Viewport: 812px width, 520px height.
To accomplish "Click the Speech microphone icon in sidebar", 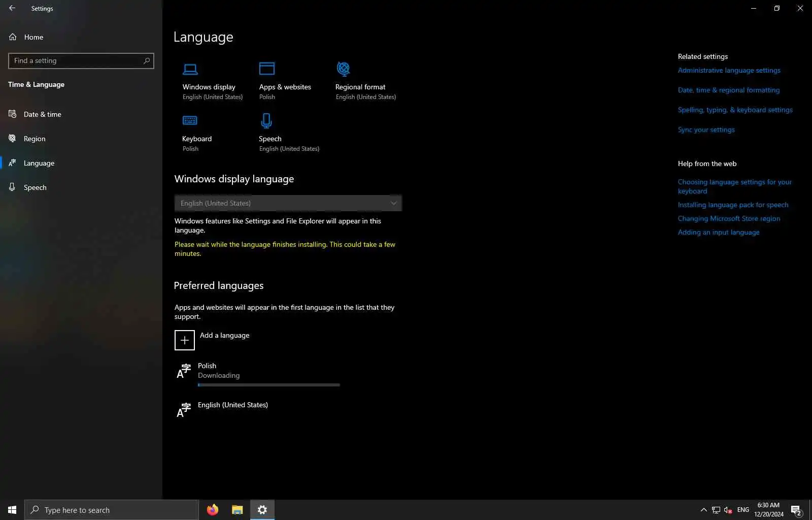I will pos(12,187).
